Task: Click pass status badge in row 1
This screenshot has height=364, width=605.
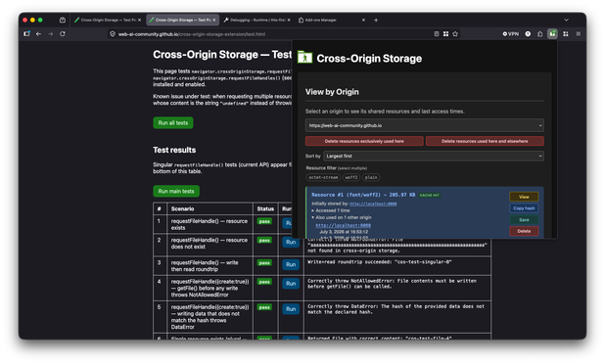Action: [x=264, y=221]
